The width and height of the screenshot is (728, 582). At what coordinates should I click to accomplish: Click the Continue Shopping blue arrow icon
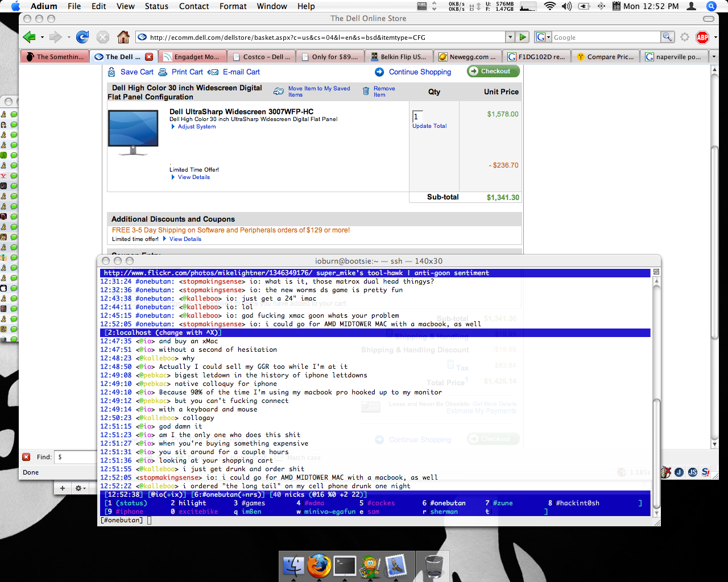(x=379, y=72)
